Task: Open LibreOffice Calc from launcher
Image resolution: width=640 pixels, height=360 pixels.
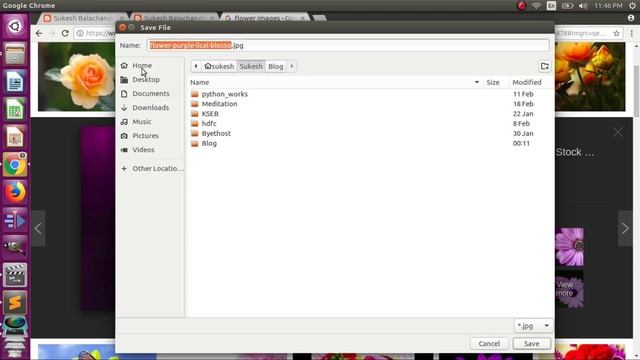Action: (x=15, y=109)
